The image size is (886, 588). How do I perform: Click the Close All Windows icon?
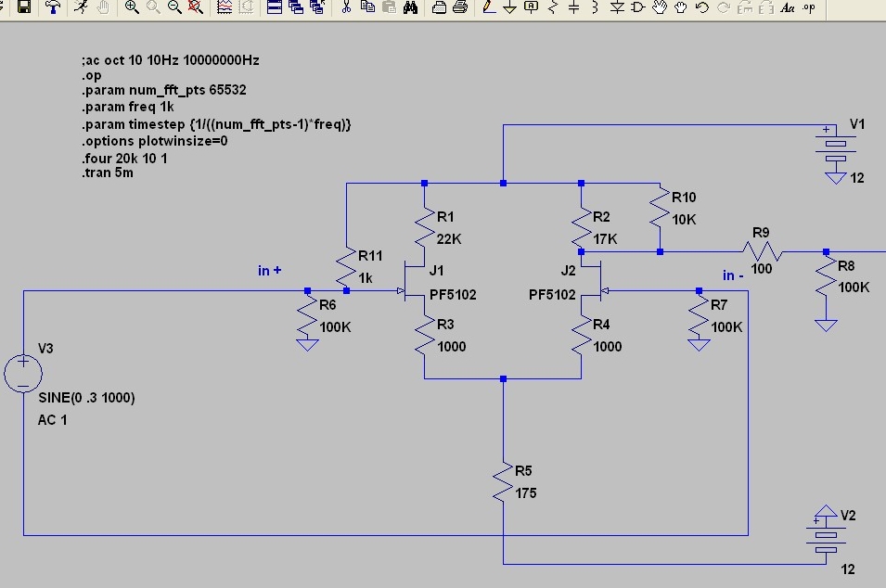point(317,6)
